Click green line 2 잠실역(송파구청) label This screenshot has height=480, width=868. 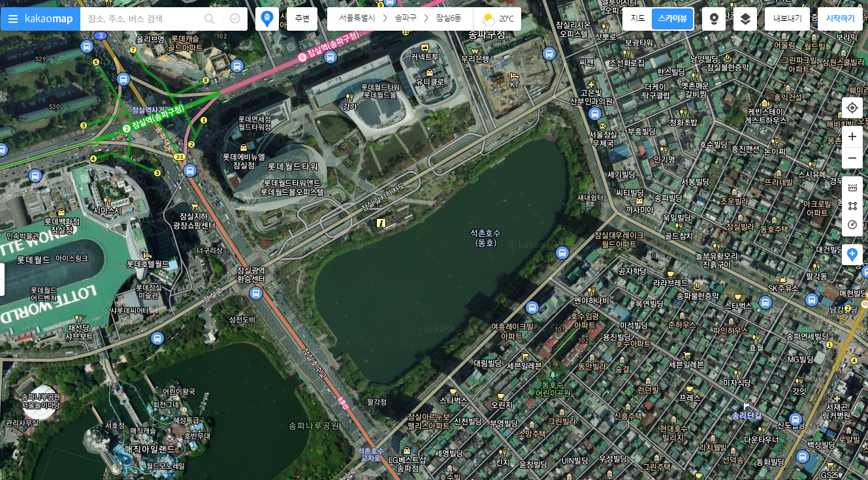pos(153,118)
